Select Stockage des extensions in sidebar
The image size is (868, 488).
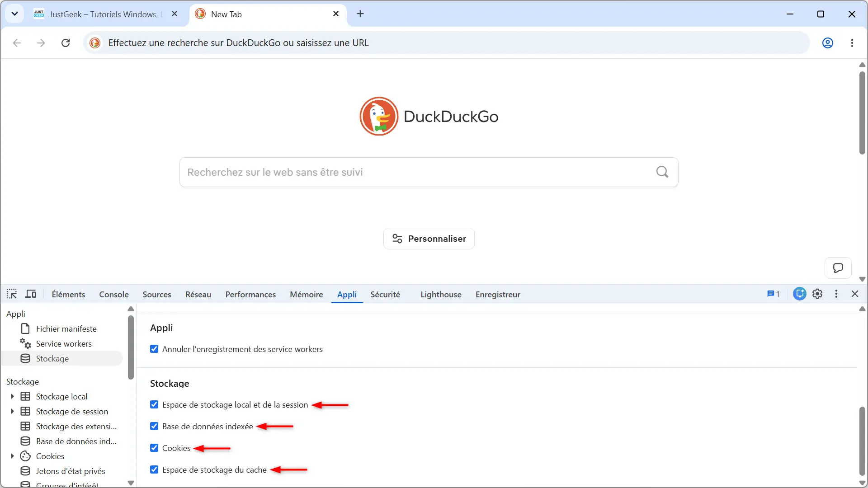pos(76,427)
